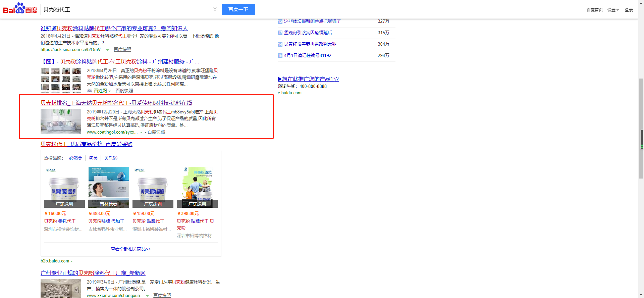Expand arrow next to www.coatingol.com URL

(x=141, y=133)
